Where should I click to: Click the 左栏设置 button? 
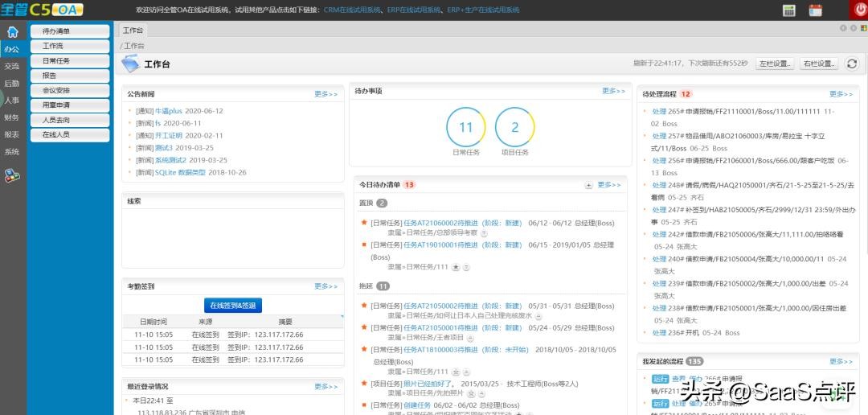pyautogui.click(x=775, y=64)
